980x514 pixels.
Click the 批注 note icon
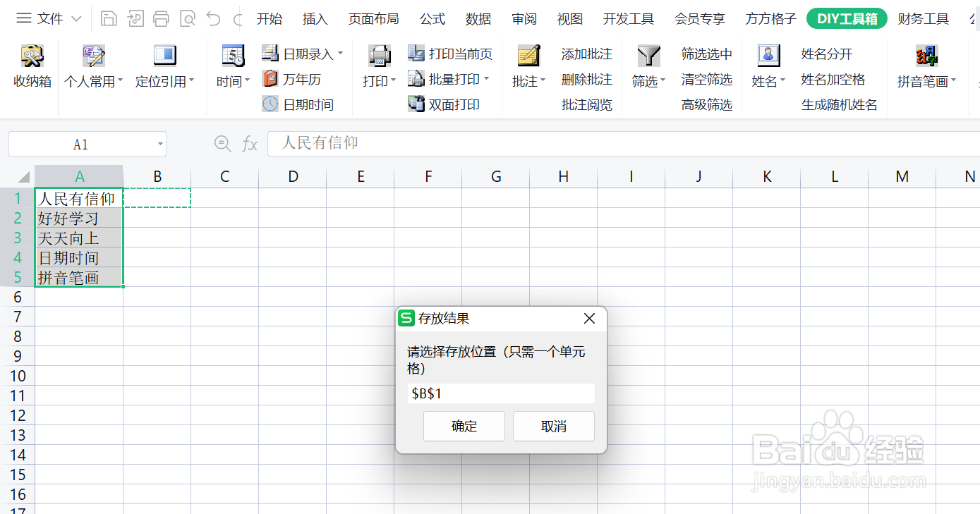[x=528, y=56]
